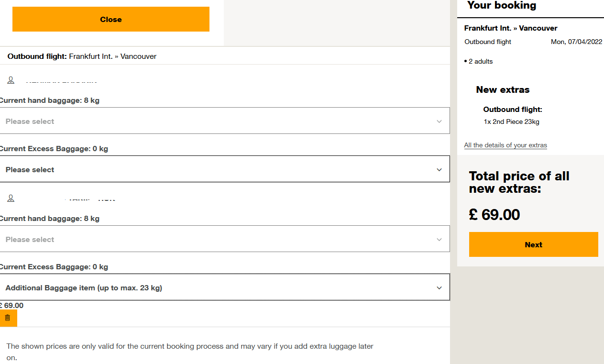604x364 pixels.
Task: Proceed with the orange Next button
Action: click(x=533, y=244)
